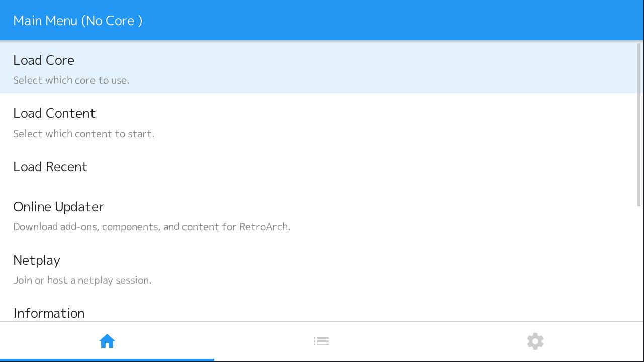The height and width of the screenshot is (362, 644).
Task: Click the vertical scrollbar thumb
Action: (639, 125)
